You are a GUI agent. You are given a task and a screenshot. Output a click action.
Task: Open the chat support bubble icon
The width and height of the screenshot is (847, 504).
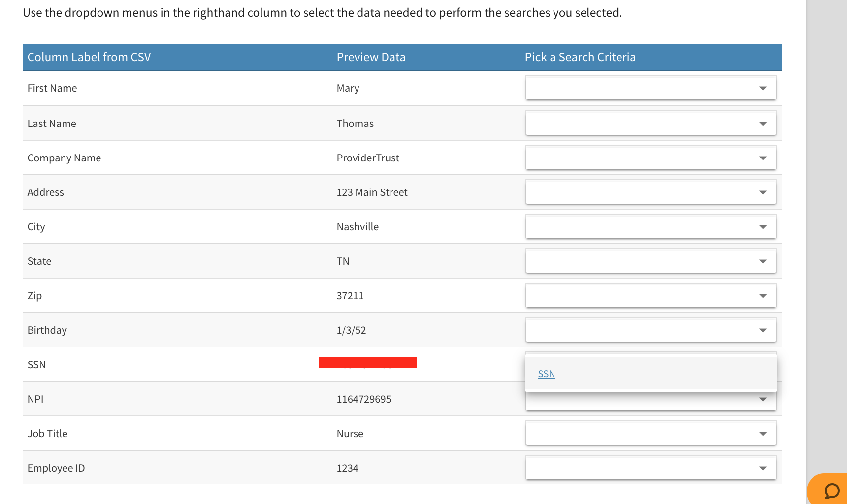(x=831, y=491)
